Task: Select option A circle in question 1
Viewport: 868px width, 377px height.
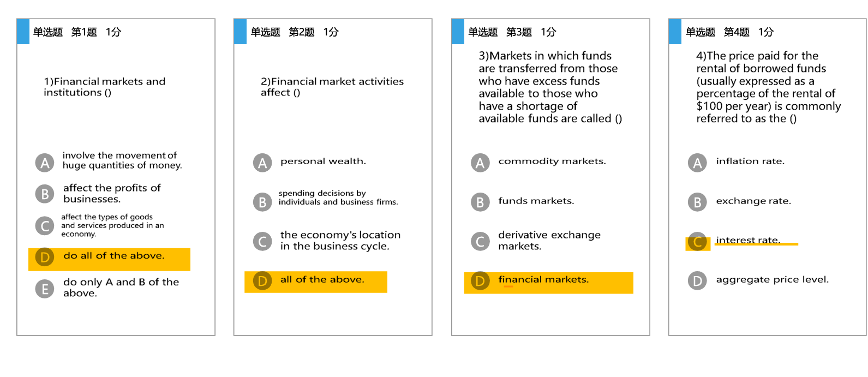Action: coord(45,163)
